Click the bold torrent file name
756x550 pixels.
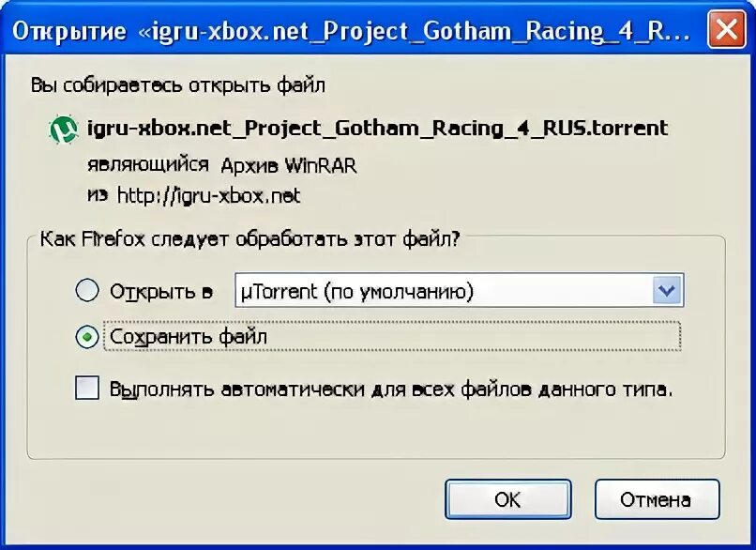(377, 129)
